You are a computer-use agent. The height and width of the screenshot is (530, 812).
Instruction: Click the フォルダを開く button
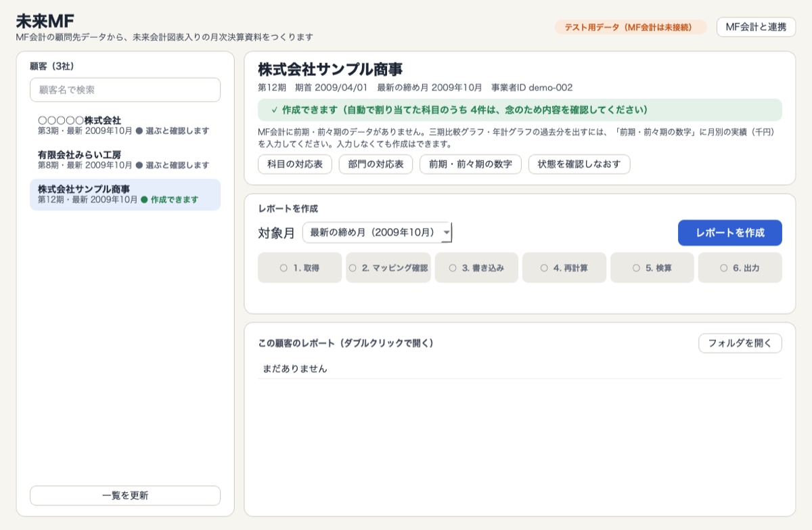[740, 343]
